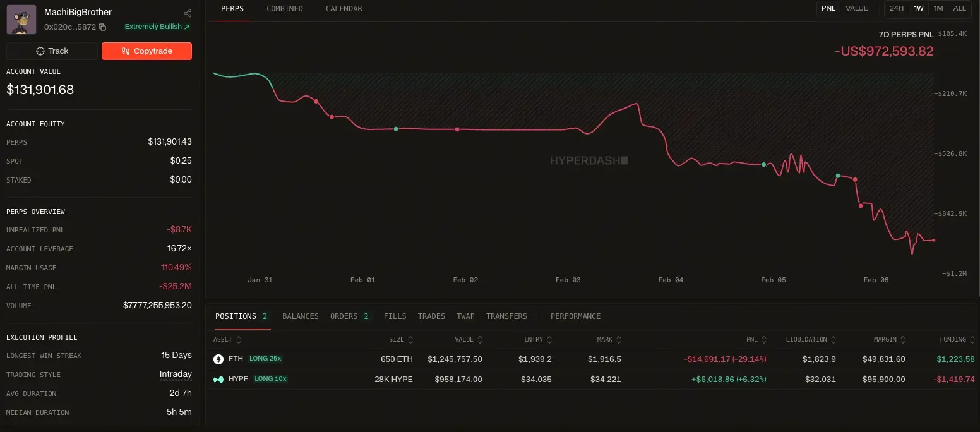Click the 7D PNL figure -US$972,593.82
Image resolution: width=980 pixels, height=432 pixels.
[884, 51]
